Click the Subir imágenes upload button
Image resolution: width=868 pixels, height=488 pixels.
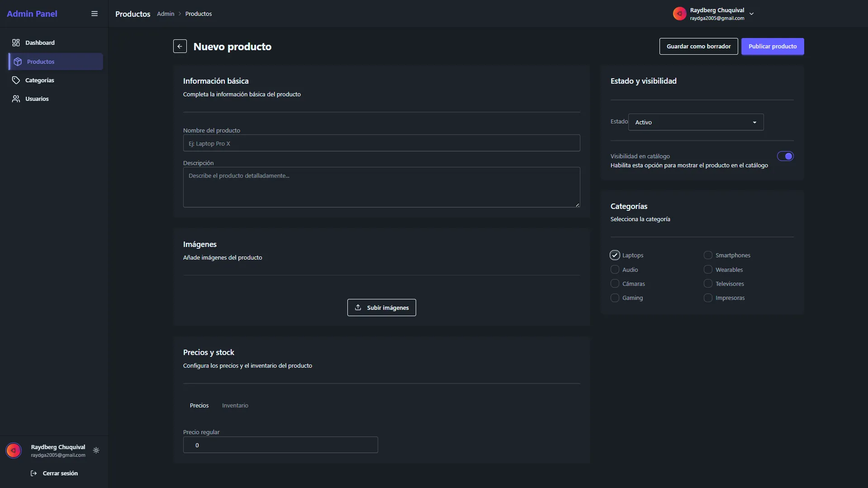[x=381, y=308]
